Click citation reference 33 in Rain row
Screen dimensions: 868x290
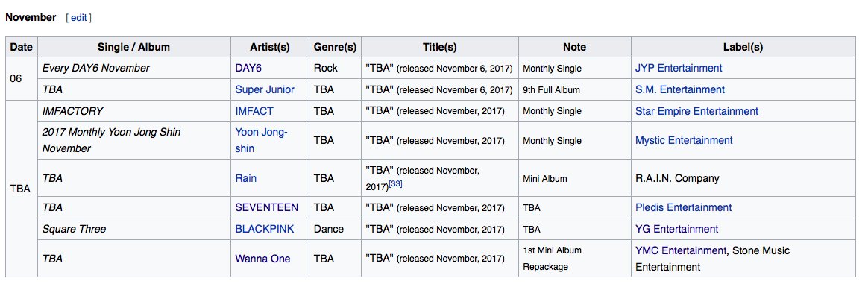[395, 183]
